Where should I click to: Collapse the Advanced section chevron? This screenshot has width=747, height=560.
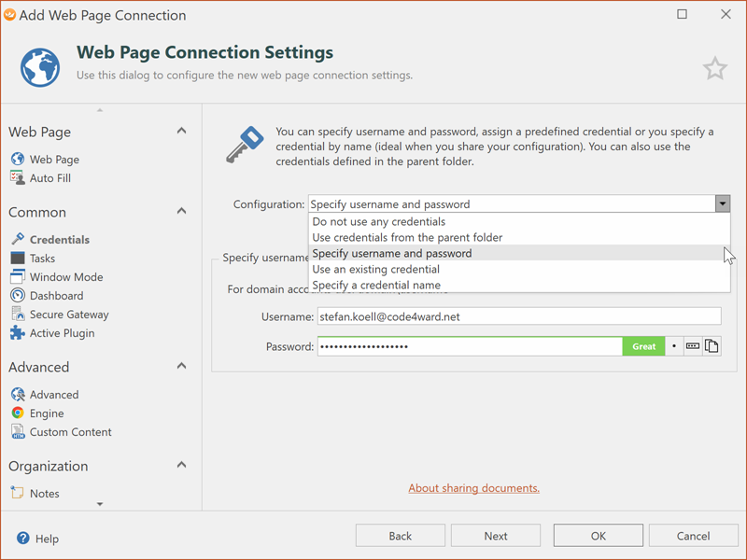(181, 367)
